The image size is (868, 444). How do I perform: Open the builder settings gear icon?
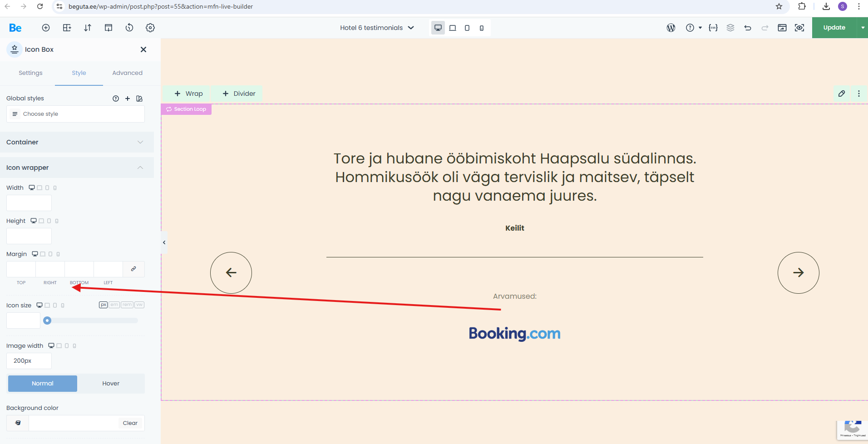(150, 28)
